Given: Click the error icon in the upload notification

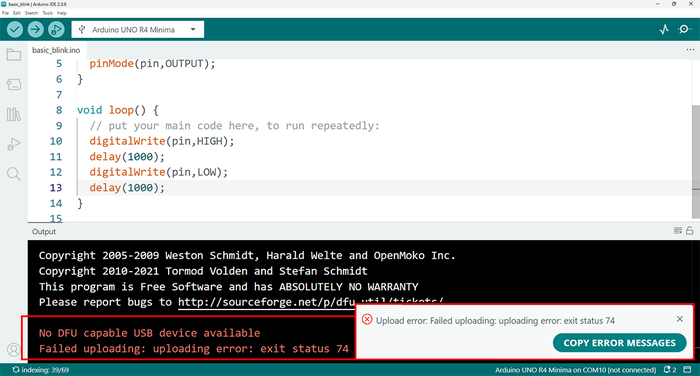Looking at the screenshot, I should (x=367, y=319).
